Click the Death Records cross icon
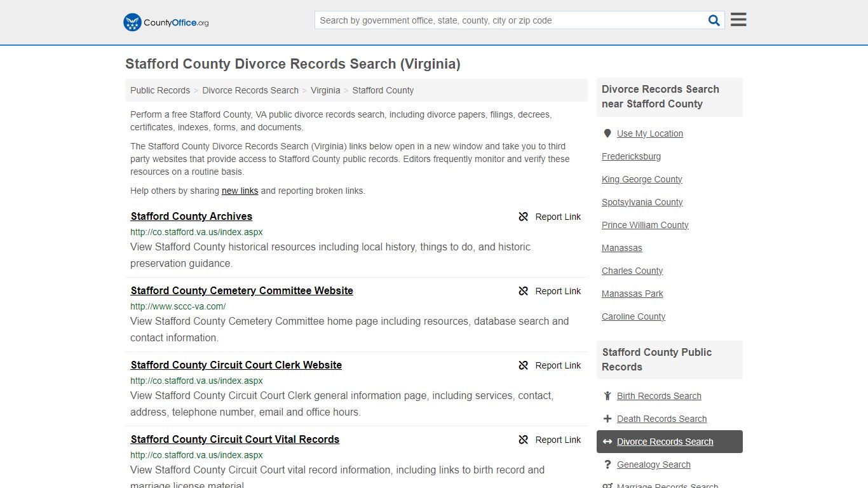Screen dimensions: 868x488 click(x=607, y=419)
